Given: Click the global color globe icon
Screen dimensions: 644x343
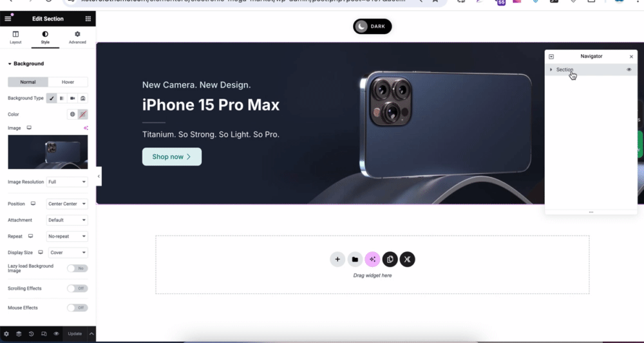Looking at the screenshot, I should tap(72, 114).
